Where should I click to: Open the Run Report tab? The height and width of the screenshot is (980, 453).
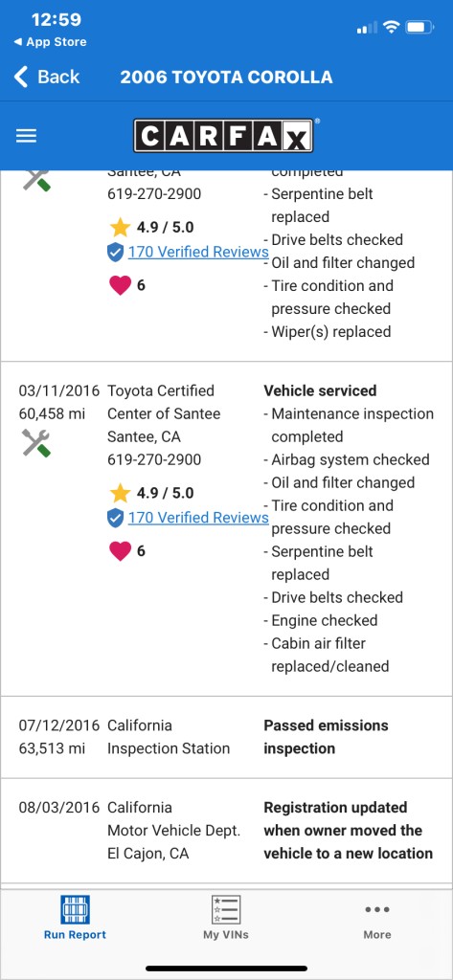pos(75,918)
